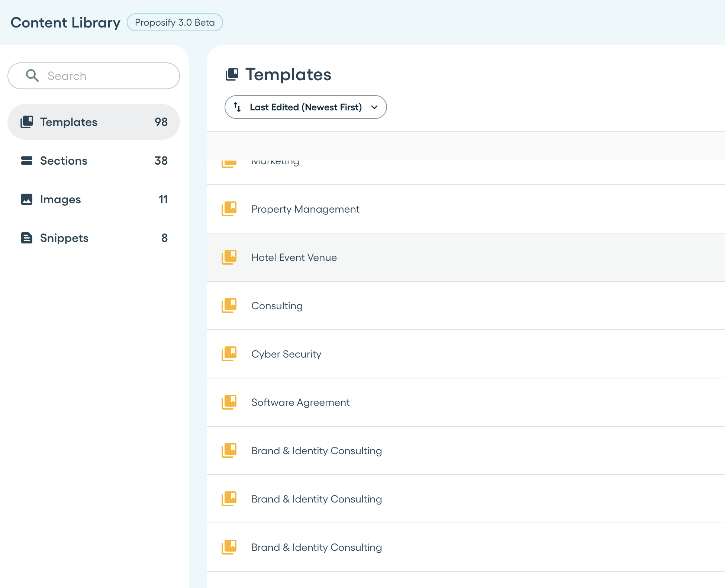Click the Images sidebar icon

click(x=27, y=199)
